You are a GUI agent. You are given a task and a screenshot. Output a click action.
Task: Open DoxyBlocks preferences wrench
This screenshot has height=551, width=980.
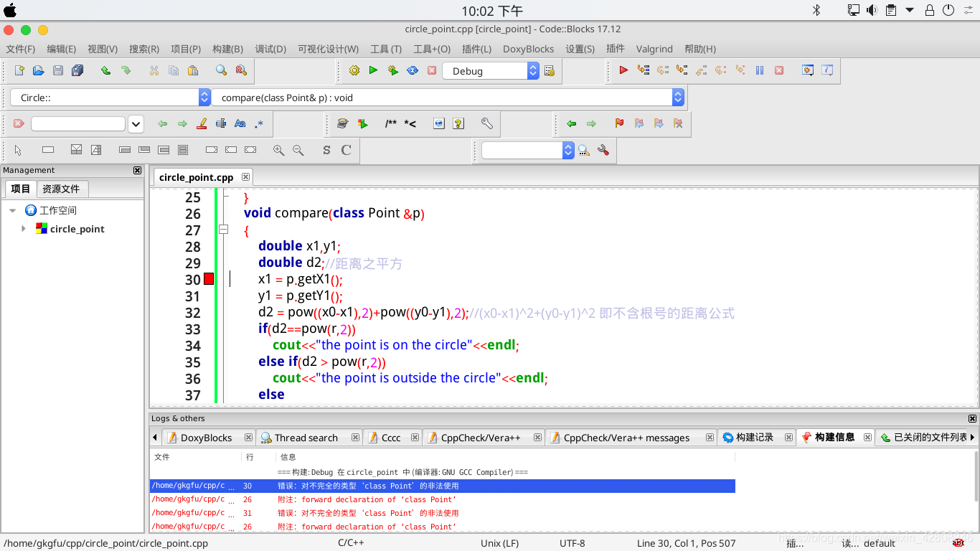click(487, 123)
